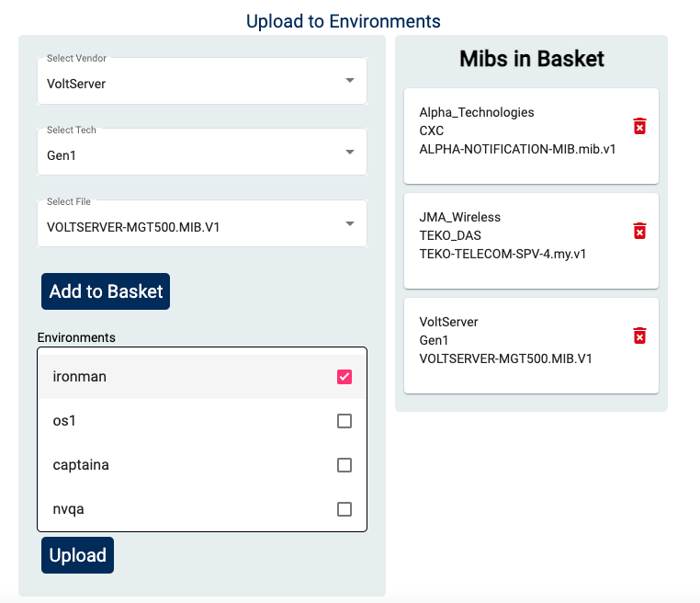
Task: Click the Upload to Environments title
Action: click(344, 20)
